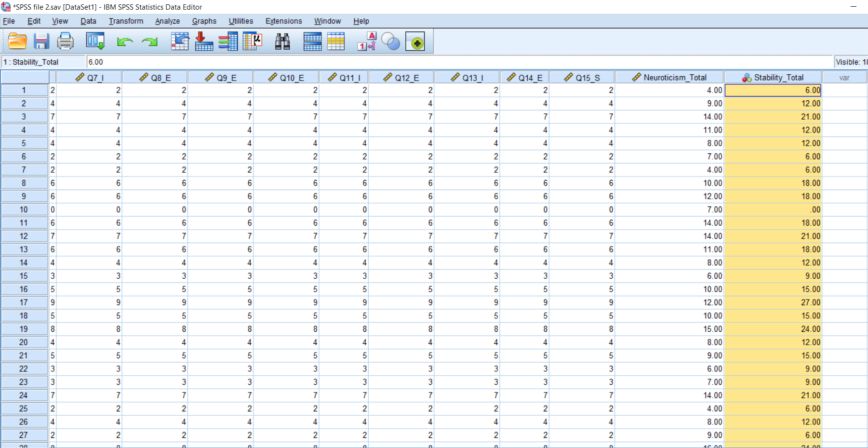Find data with the binoculars tool
868x448 pixels.
pyautogui.click(x=282, y=41)
